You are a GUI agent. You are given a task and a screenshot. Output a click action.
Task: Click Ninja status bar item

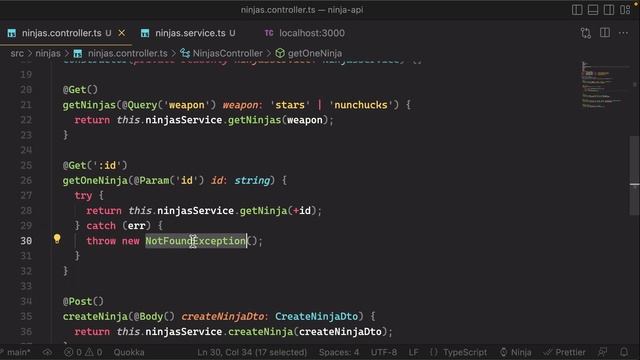pos(516,352)
